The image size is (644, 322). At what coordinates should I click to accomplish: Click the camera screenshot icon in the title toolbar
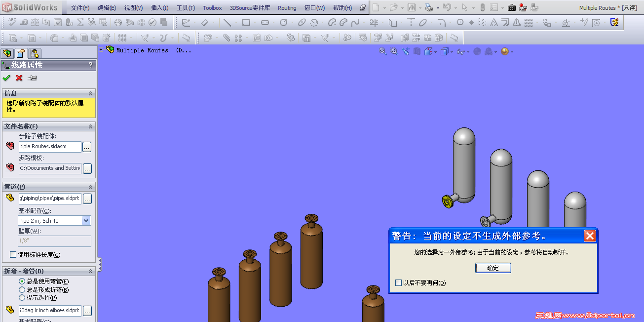click(512, 8)
